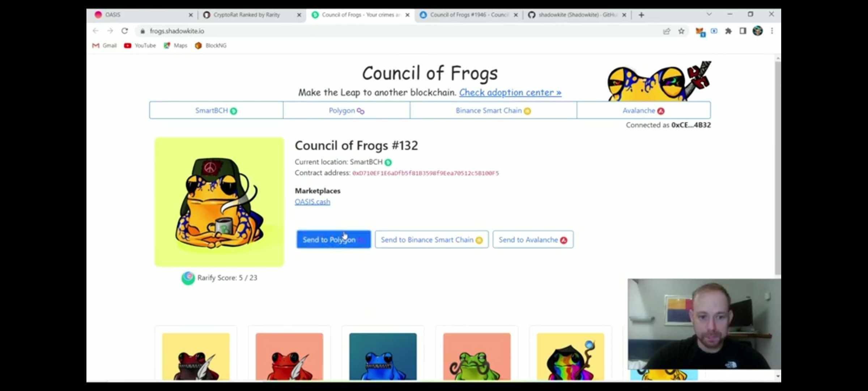Screen dimensions: 868x391
Task: Click the Send to Polygon button
Action: pyautogui.click(x=334, y=240)
